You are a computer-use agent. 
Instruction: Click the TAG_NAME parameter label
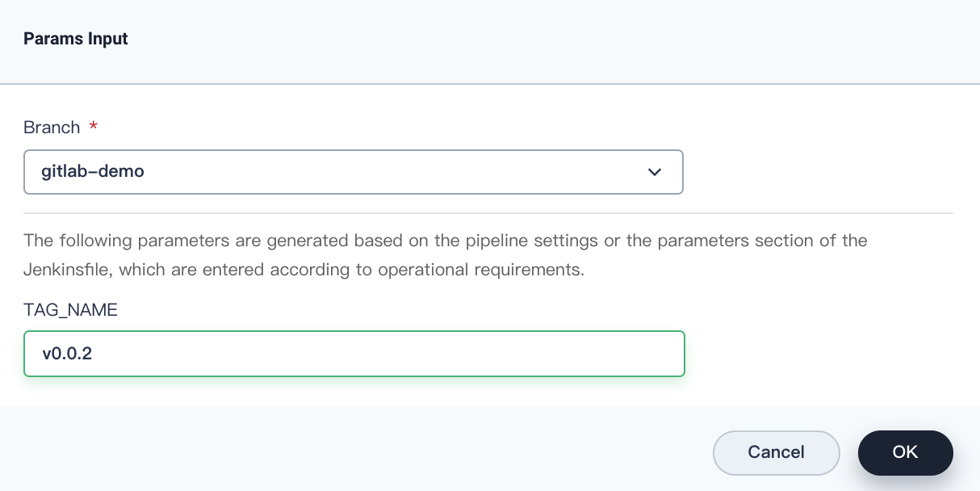[71, 309]
